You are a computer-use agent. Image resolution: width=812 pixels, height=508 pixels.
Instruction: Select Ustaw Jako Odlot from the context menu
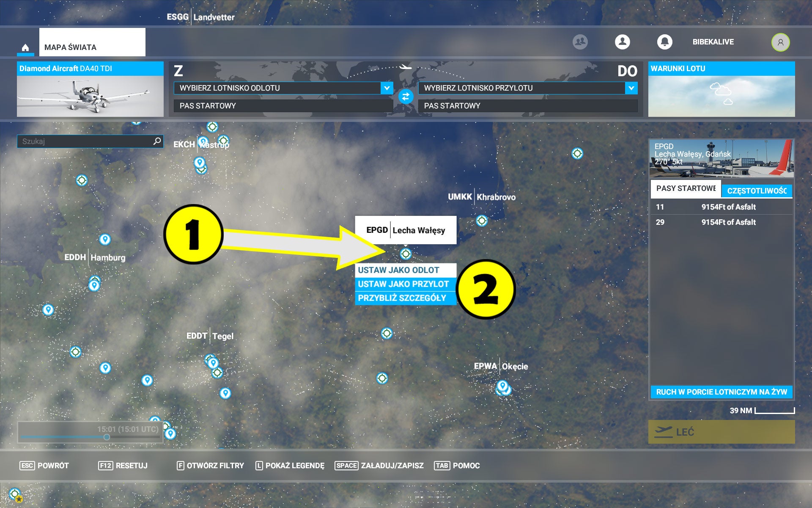pyautogui.click(x=398, y=270)
